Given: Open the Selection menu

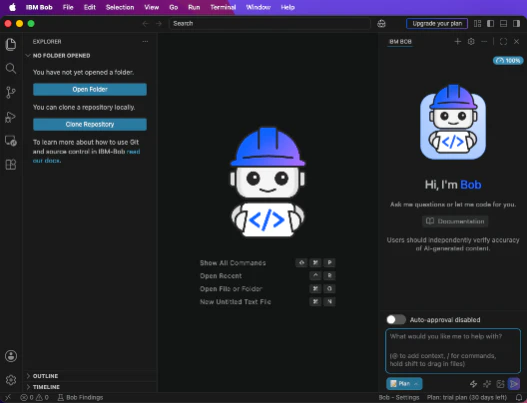Looking at the screenshot, I should [120, 7].
